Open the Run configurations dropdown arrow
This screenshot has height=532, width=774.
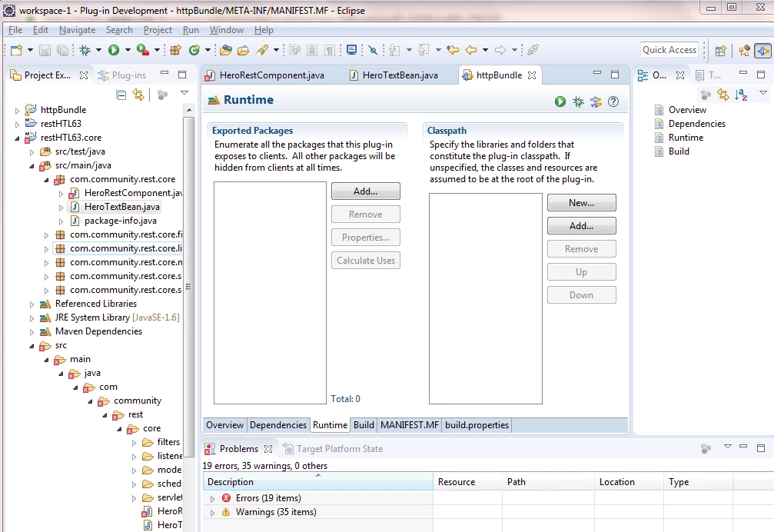point(128,50)
